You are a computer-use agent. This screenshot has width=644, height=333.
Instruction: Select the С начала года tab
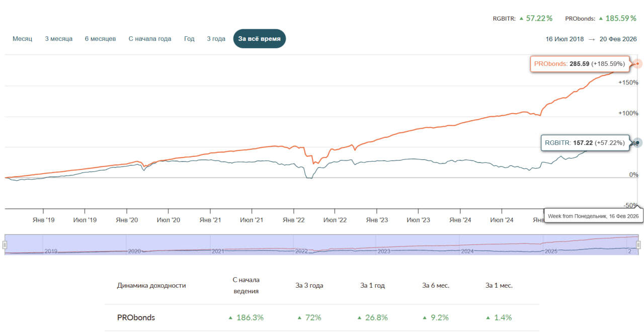[150, 39]
